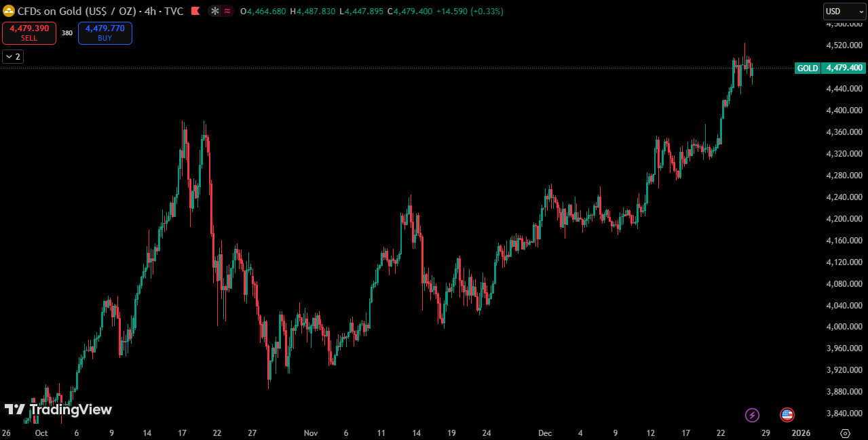Click the 2026 label on the time axis
The width and height of the screenshot is (868, 440).
(x=801, y=433)
